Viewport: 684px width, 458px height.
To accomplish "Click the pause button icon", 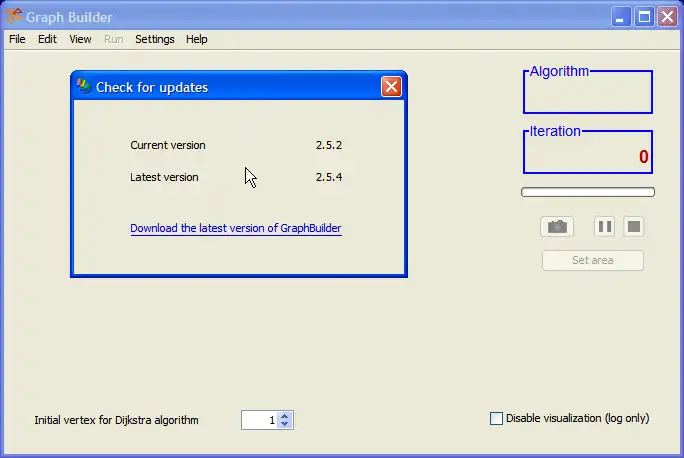I will coord(605,226).
